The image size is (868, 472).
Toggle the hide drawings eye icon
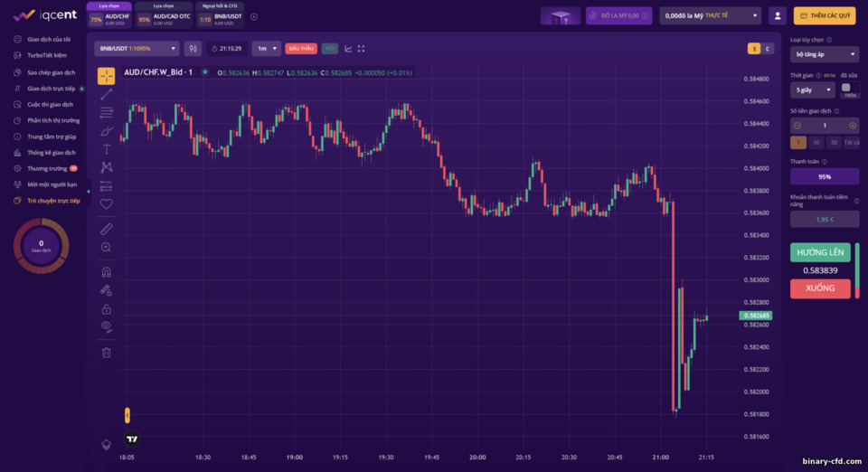pyautogui.click(x=107, y=326)
